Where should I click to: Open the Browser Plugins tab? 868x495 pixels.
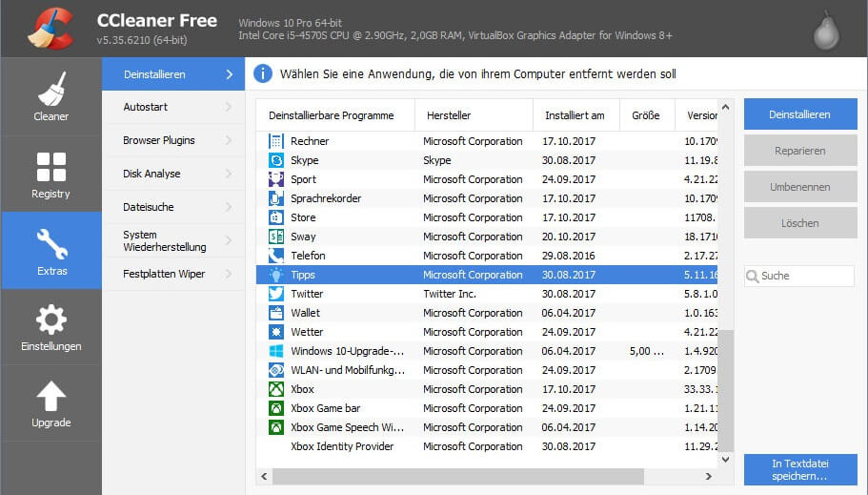coord(173,140)
